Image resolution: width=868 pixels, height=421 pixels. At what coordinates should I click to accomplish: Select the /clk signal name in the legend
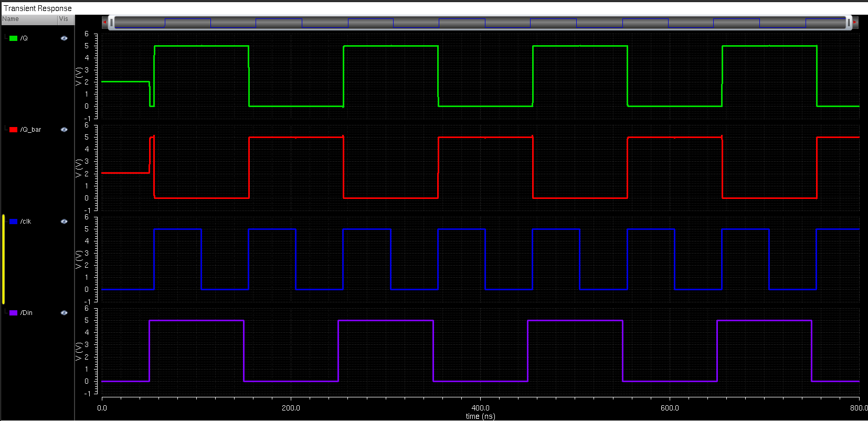(x=26, y=222)
